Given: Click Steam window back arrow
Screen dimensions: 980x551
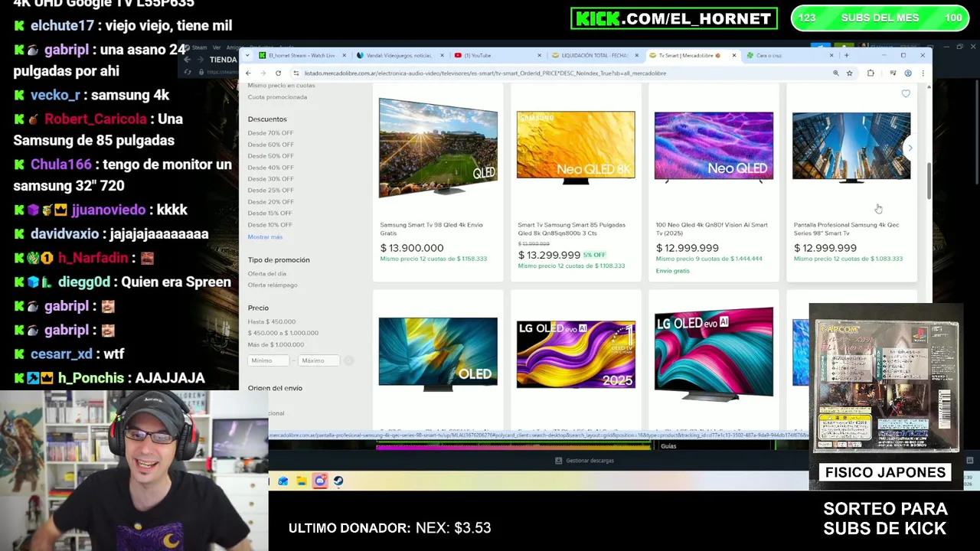Looking at the screenshot, I should tap(187, 60).
